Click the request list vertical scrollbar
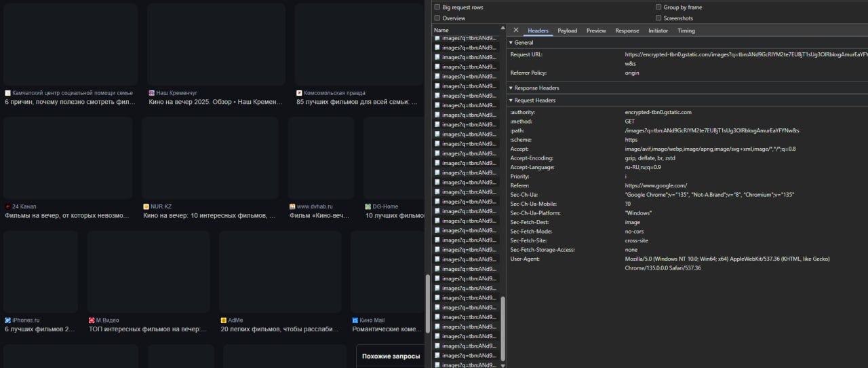 click(x=502, y=326)
